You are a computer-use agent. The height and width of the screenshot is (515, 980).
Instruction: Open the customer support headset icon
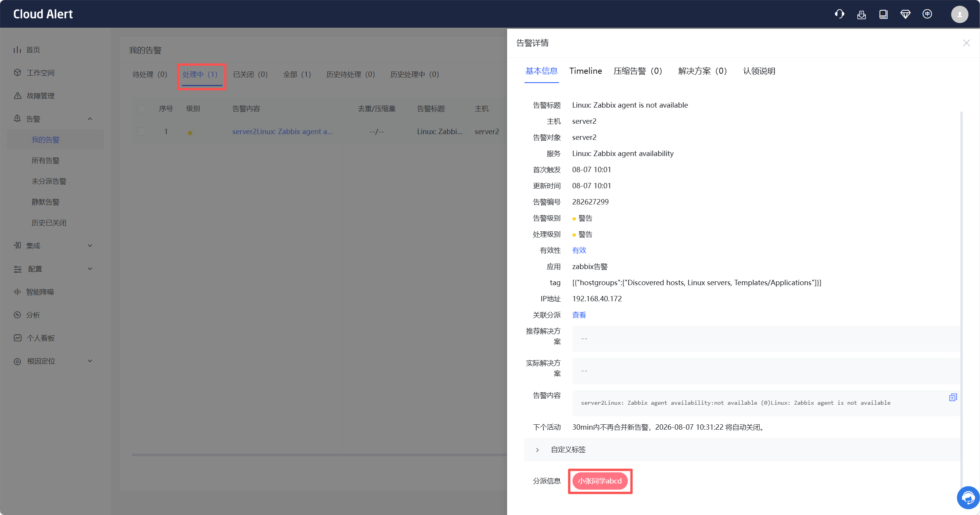click(839, 14)
